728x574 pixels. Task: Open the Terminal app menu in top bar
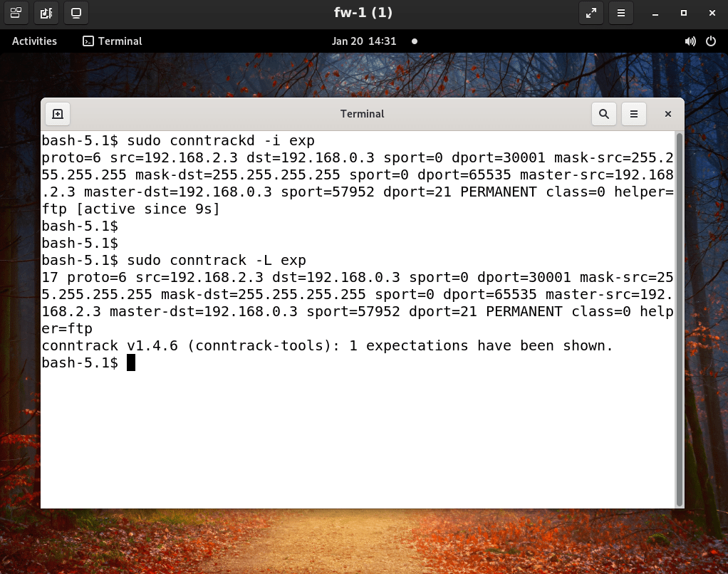click(x=113, y=41)
